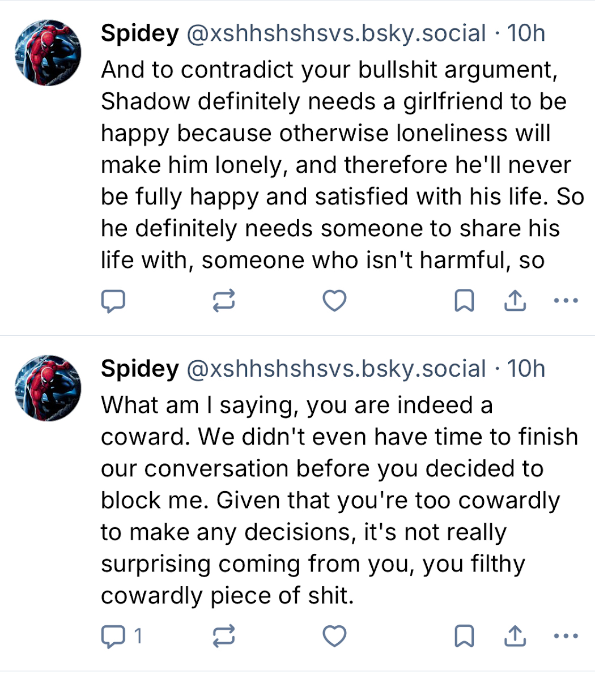This screenshot has width=595, height=700.
Task: Open more options on first post
Action: [566, 301]
